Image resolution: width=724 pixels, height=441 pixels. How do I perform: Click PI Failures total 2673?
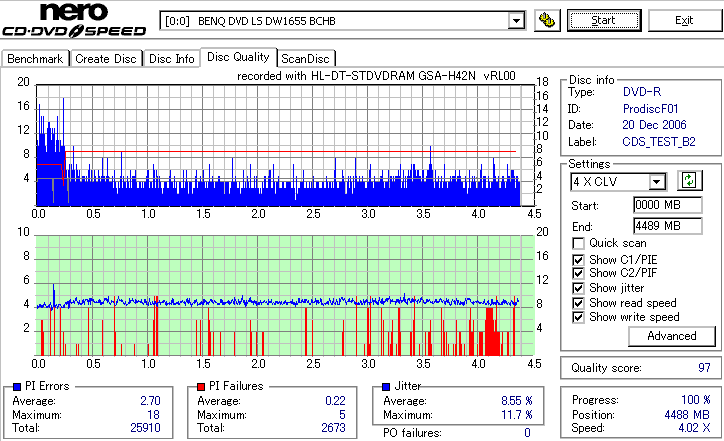(x=333, y=428)
